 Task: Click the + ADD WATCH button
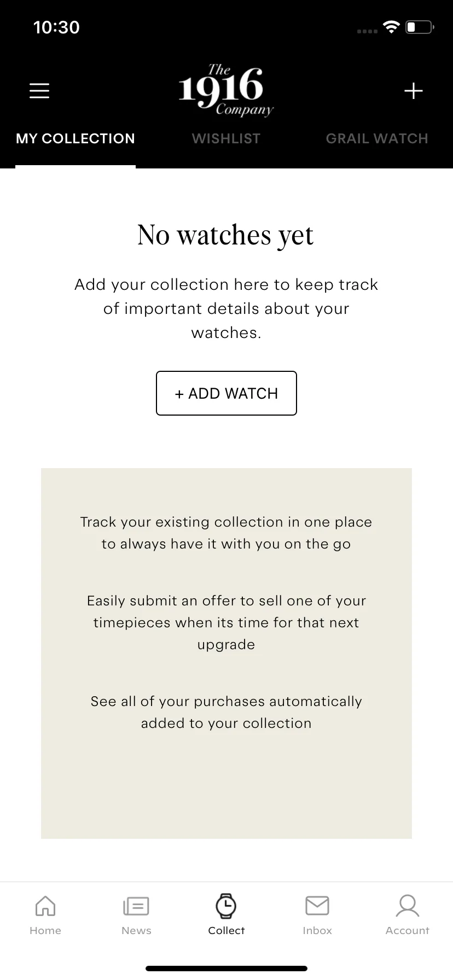click(226, 393)
